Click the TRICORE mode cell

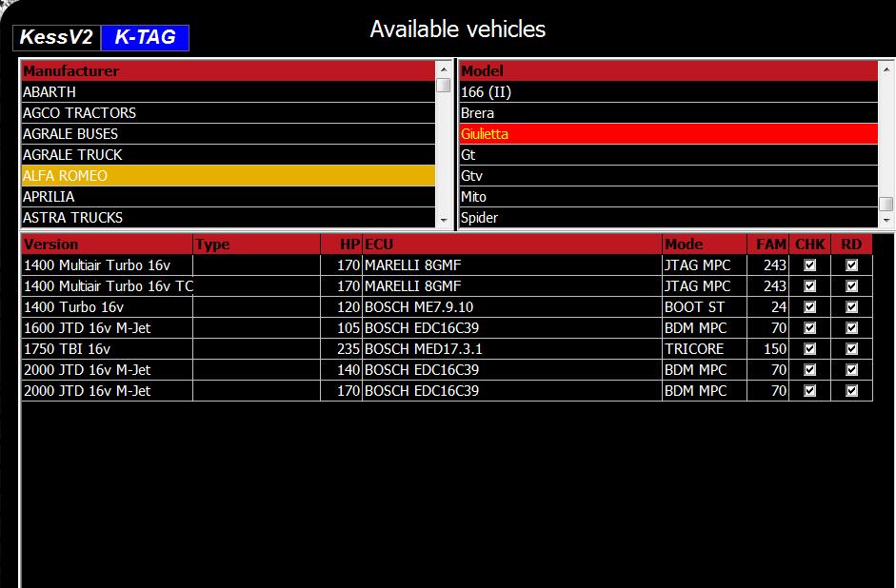click(x=705, y=349)
